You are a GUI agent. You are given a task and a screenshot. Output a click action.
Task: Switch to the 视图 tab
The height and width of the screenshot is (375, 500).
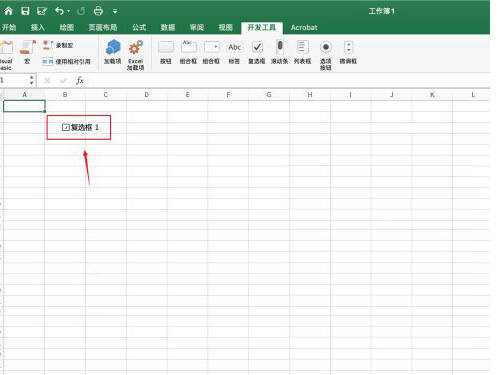coord(225,27)
